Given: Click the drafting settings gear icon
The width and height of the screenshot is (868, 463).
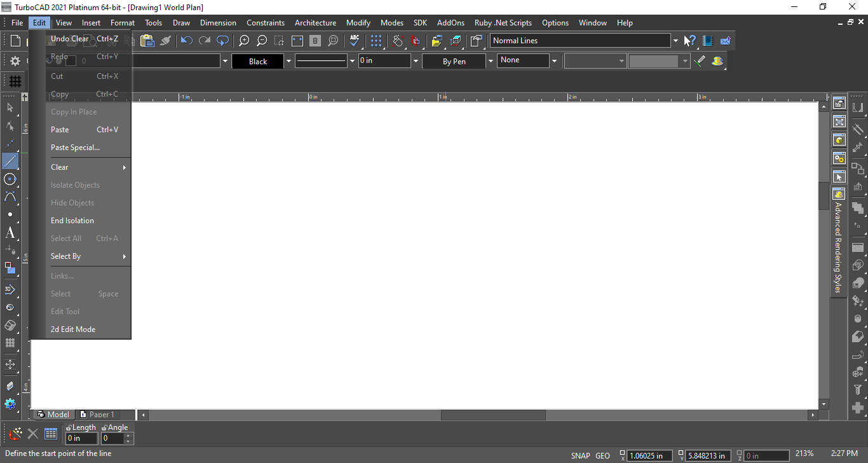Looking at the screenshot, I should (x=15, y=61).
